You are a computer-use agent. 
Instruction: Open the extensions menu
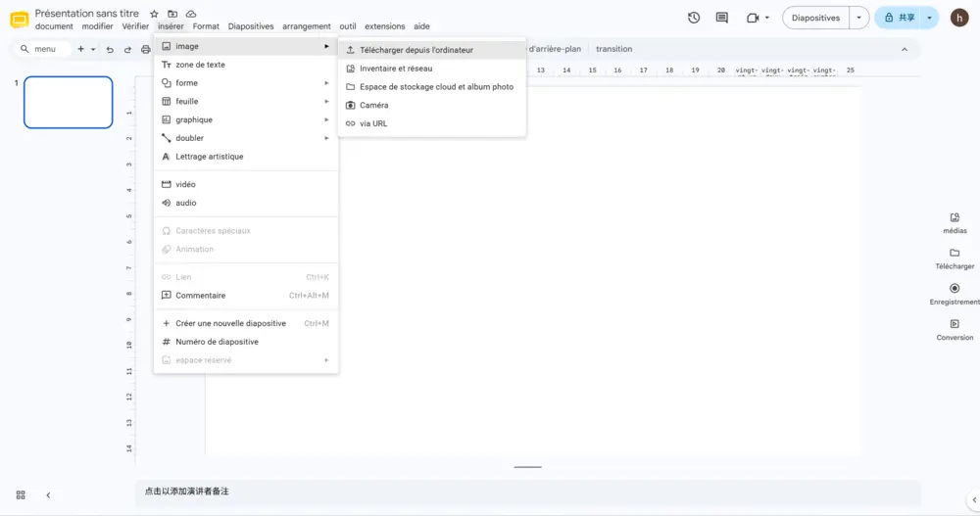[x=384, y=26]
